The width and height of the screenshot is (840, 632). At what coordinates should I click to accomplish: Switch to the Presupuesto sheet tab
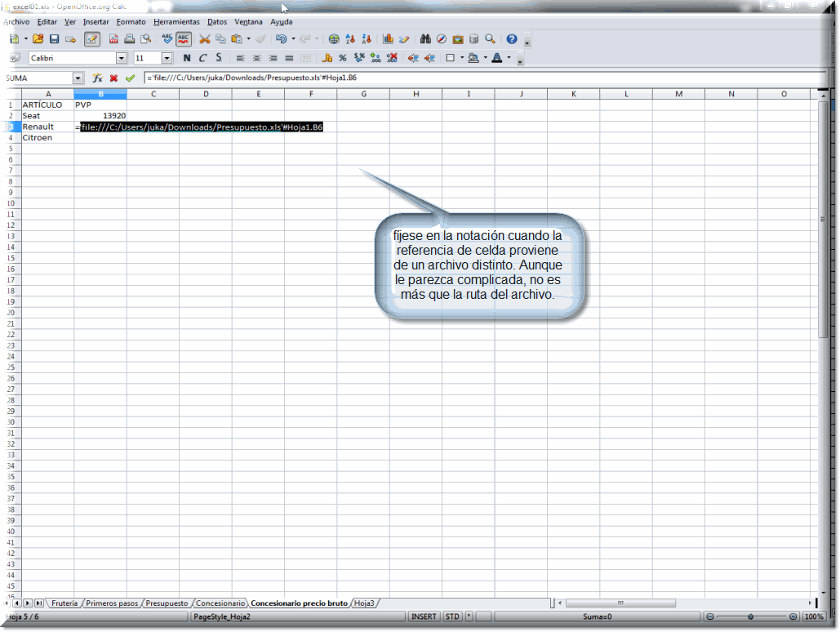[x=167, y=603]
